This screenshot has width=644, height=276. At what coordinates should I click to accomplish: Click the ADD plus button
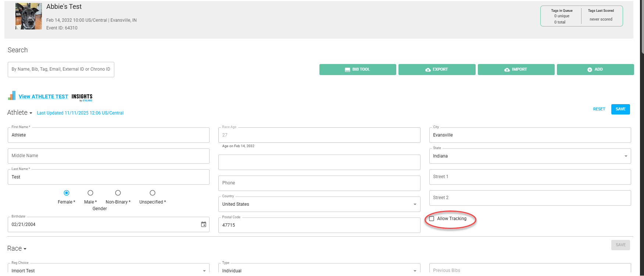[x=595, y=70]
